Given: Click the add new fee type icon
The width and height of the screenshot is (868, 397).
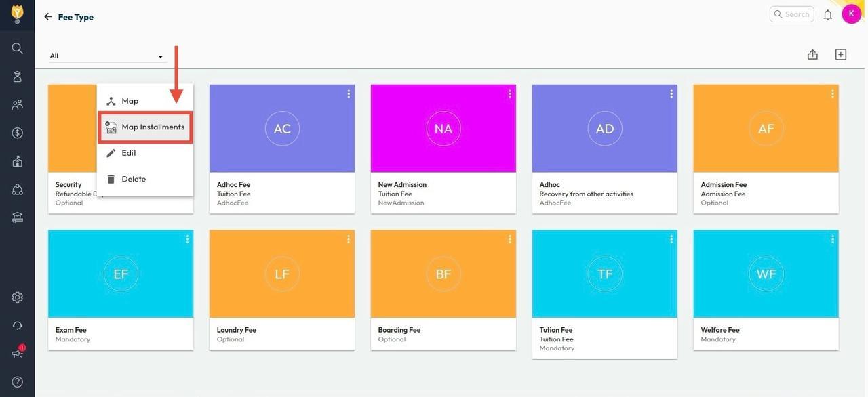Looking at the screenshot, I should point(840,55).
